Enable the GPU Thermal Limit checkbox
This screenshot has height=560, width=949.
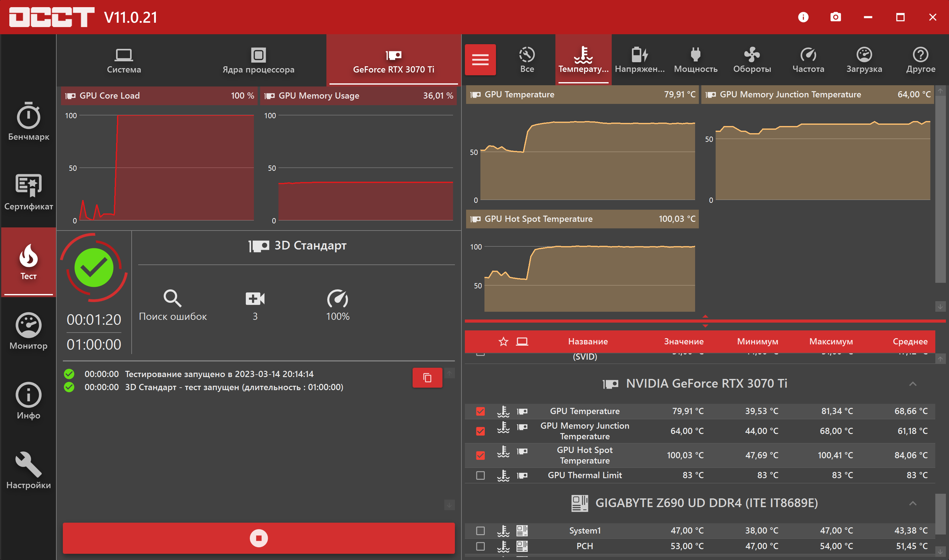pyautogui.click(x=480, y=475)
